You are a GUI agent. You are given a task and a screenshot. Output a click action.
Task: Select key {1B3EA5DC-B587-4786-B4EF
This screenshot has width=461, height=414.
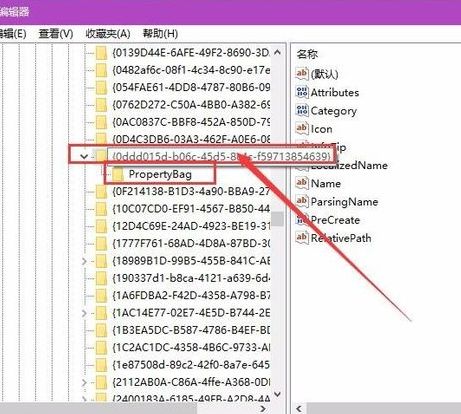coord(191,330)
